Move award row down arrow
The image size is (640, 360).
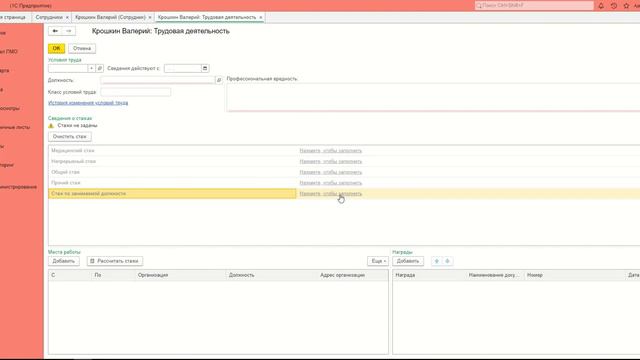coord(447,261)
